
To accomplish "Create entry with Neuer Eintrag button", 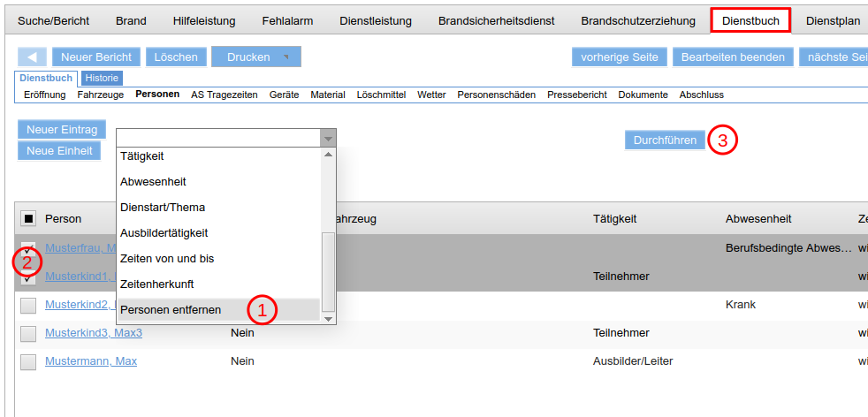I will (62, 130).
